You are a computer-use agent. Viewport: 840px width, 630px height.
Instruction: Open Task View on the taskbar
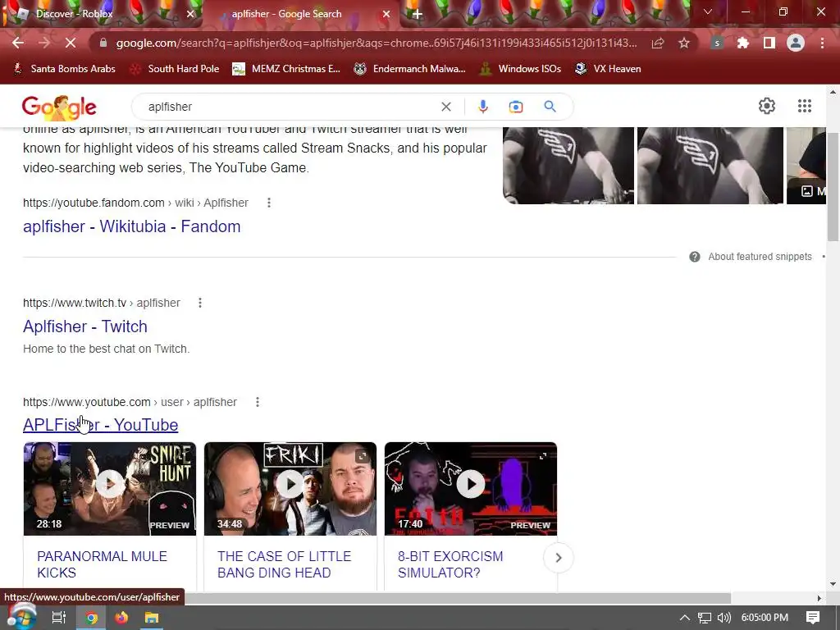[x=58, y=618]
